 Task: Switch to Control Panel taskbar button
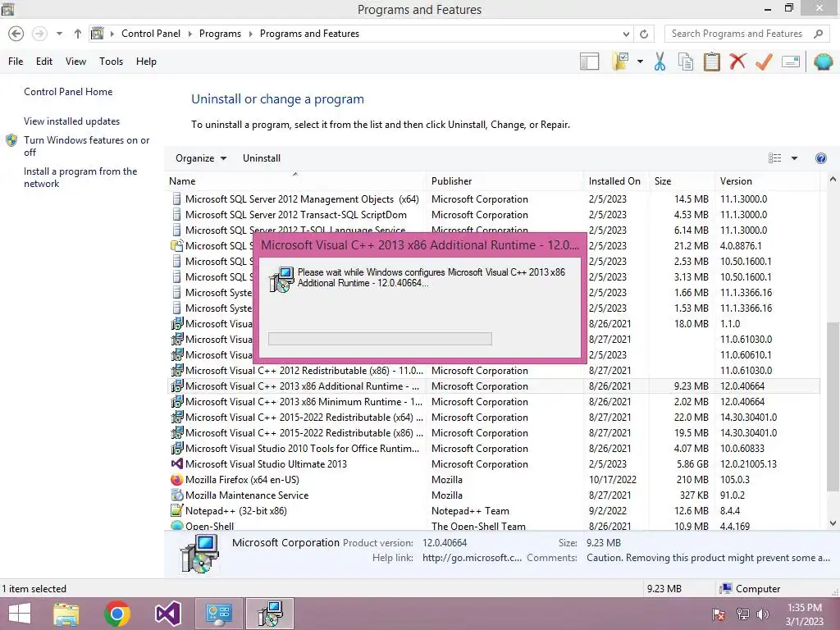[x=218, y=614]
